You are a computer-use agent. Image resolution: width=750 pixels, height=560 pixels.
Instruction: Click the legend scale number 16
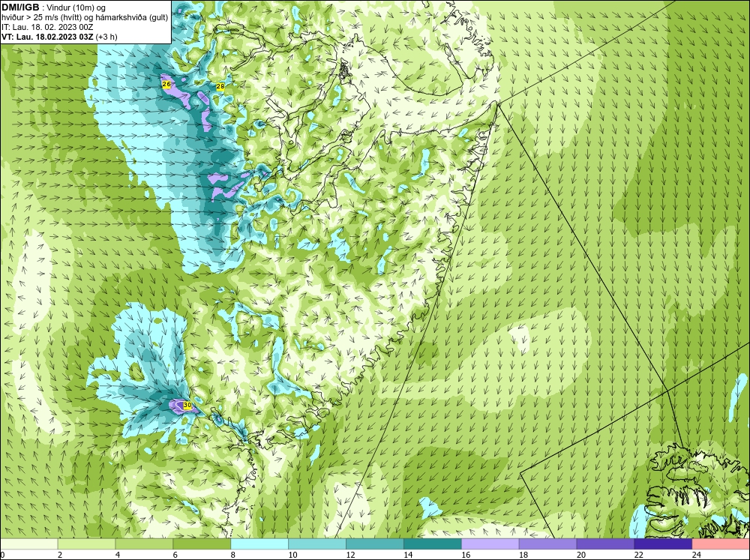[x=466, y=555]
